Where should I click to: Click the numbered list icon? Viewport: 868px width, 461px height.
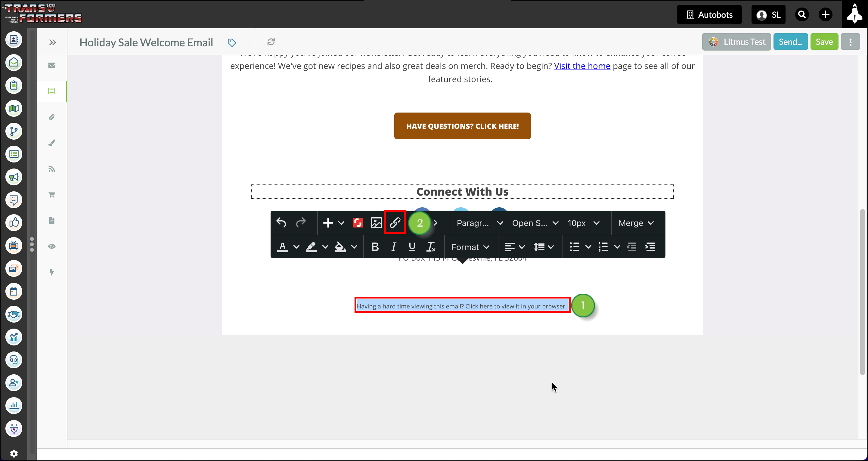click(603, 247)
